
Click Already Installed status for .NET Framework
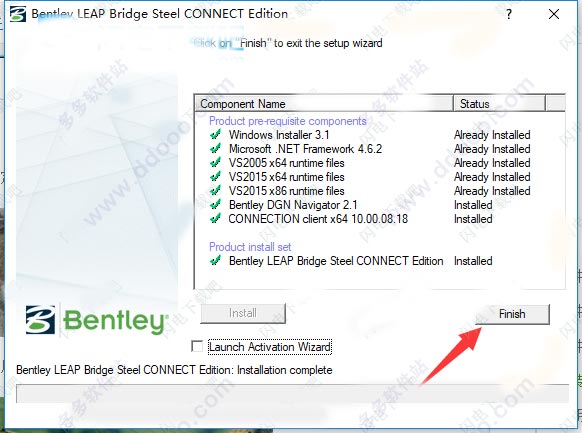(x=492, y=149)
